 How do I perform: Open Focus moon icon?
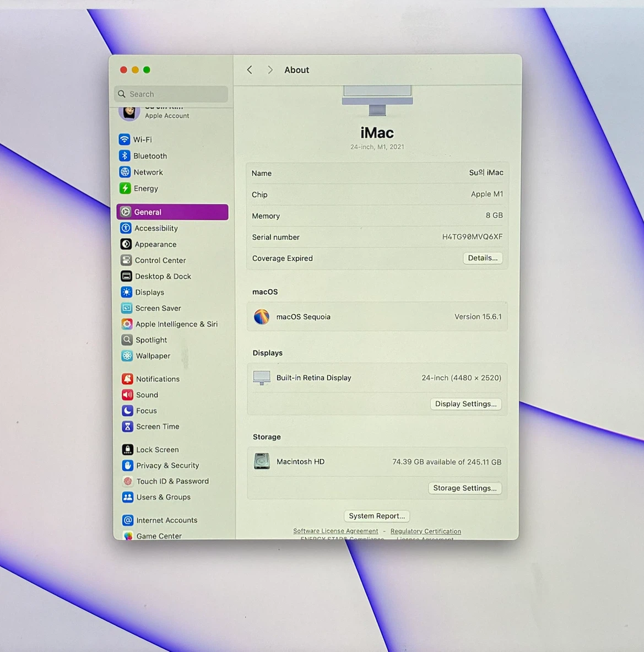128,411
